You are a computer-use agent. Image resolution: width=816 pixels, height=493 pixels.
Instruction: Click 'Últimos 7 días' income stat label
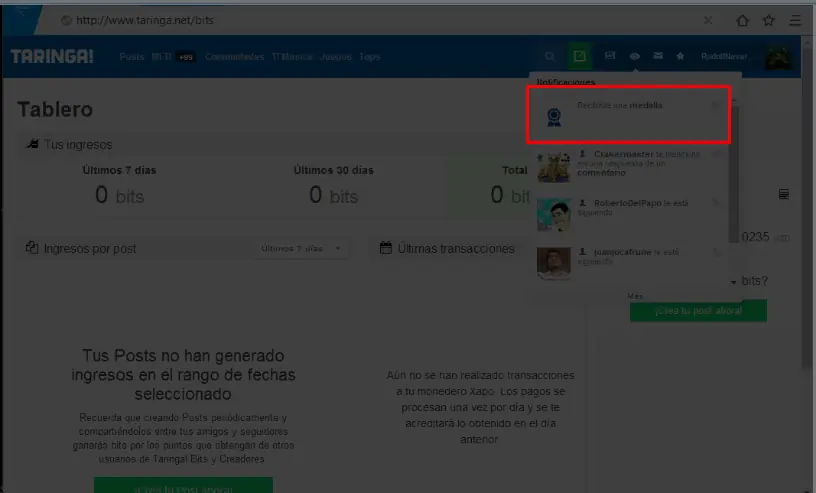tap(119, 170)
